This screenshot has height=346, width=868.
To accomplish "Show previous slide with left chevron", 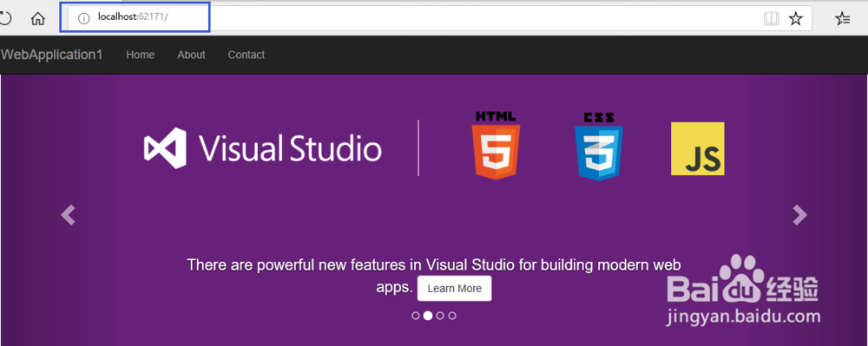I will [x=68, y=215].
